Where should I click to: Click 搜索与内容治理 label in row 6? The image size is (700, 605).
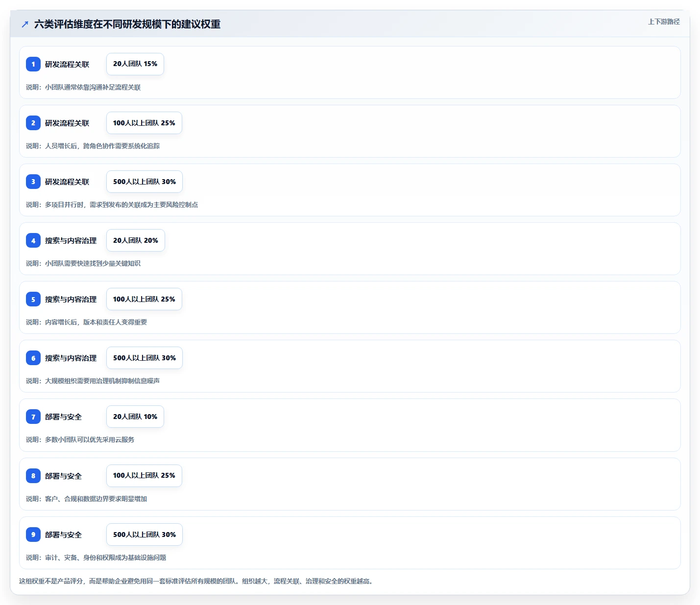coord(71,358)
